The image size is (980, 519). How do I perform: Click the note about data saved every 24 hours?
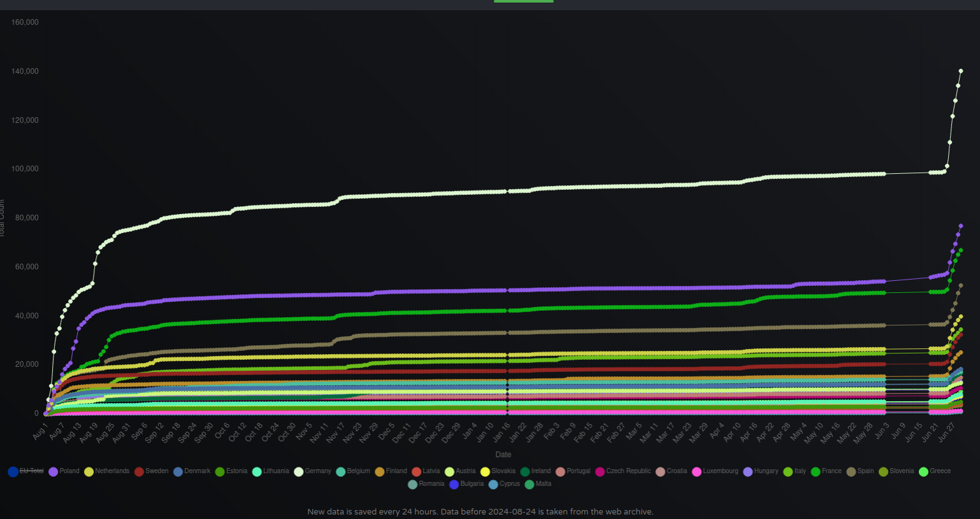tap(480, 511)
